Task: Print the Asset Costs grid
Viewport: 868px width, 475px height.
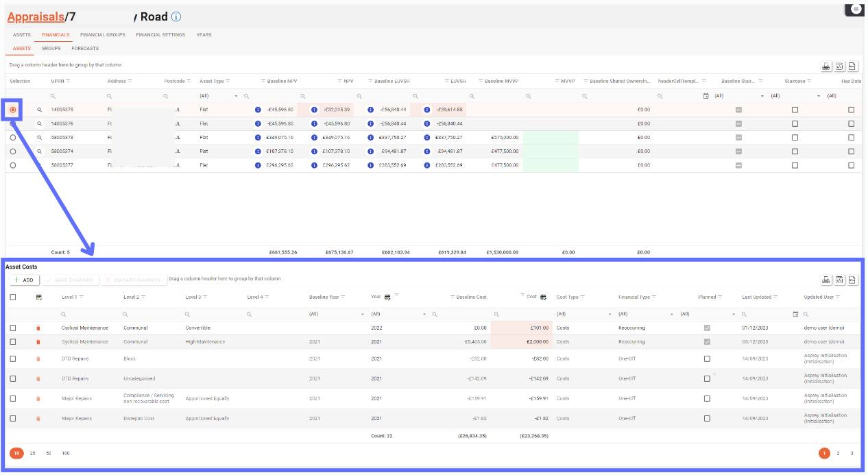Action: tap(826, 280)
